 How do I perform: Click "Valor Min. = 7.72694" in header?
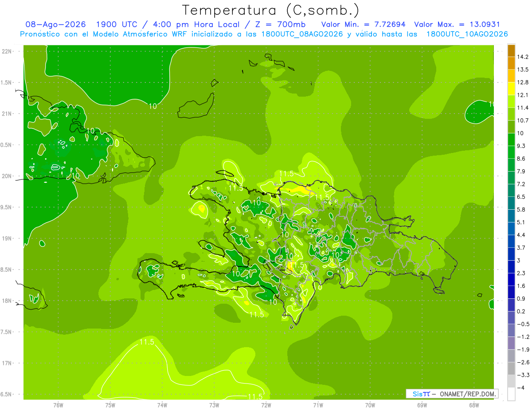pos(364,24)
